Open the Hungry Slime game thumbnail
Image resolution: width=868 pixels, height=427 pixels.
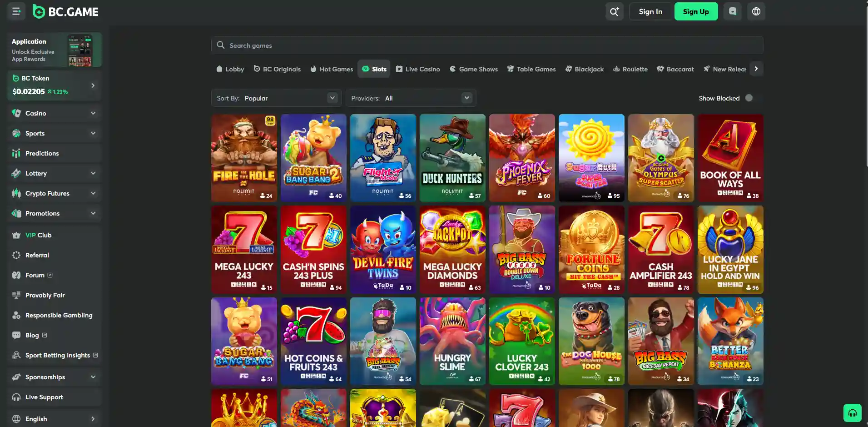tap(452, 342)
